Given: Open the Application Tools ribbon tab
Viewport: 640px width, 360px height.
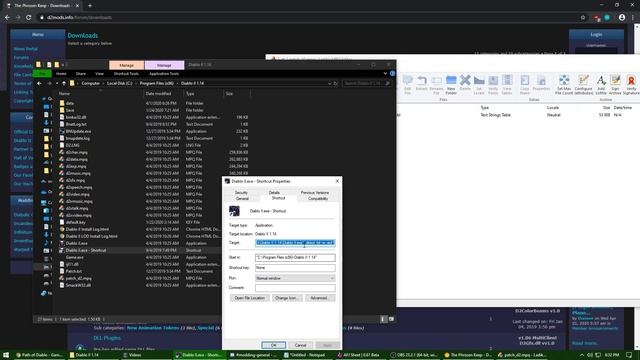Looking at the screenshot, I should tap(164, 73).
